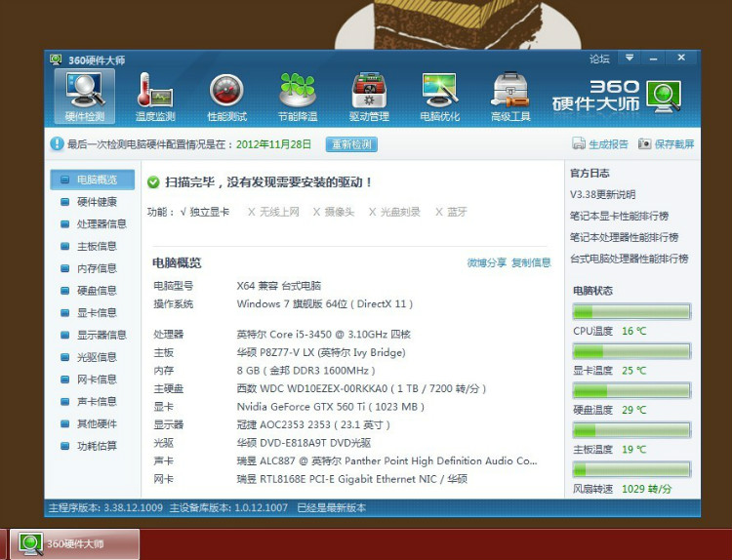Viewport: 732px width, 560px height.
Task: Minimize the 360硬件大师 window
Action: tap(653, 58)
